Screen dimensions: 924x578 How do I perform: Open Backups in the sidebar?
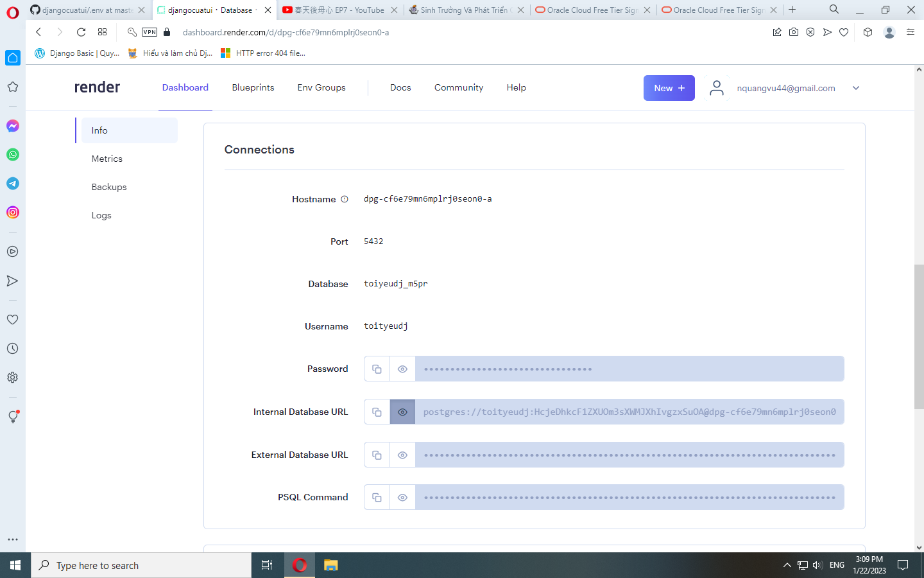point(109,187)
